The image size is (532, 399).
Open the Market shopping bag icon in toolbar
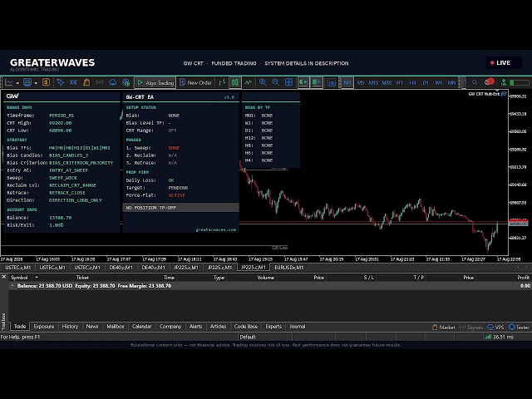point(86,82)
